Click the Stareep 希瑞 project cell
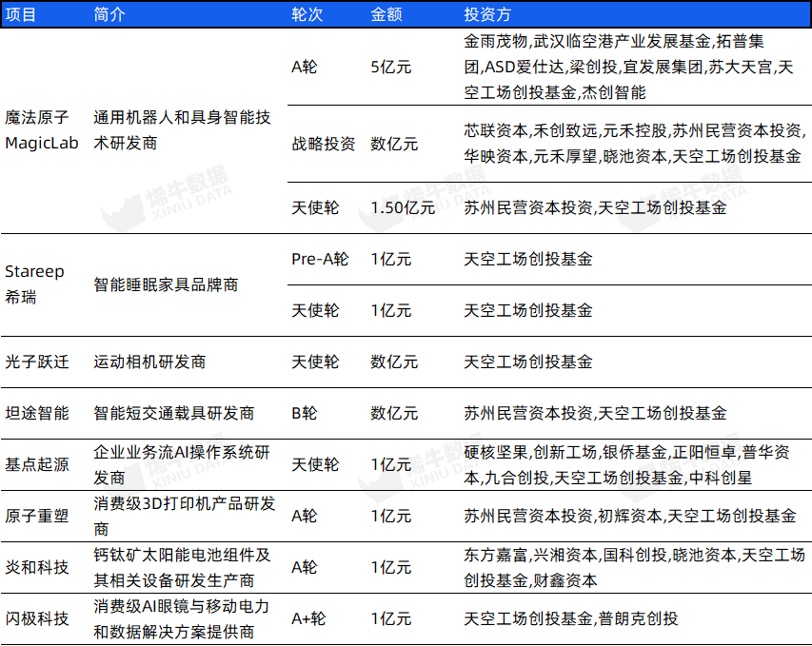Viewport: 812px width, 646px height. click(x=34, y=284)
